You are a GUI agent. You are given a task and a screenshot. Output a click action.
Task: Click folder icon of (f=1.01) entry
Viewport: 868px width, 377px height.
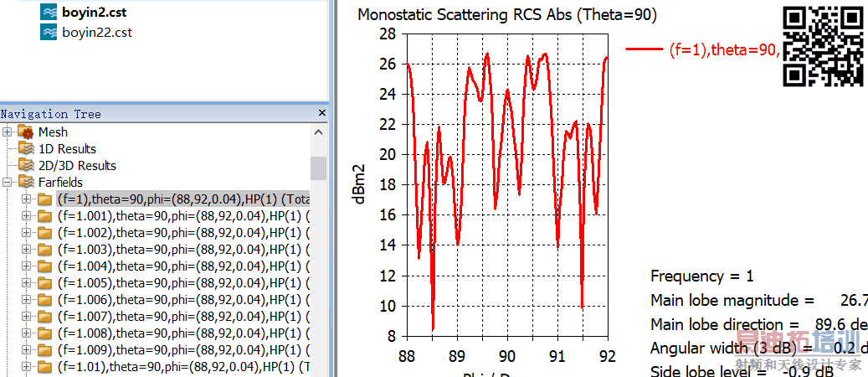click(x=45, y=367)
